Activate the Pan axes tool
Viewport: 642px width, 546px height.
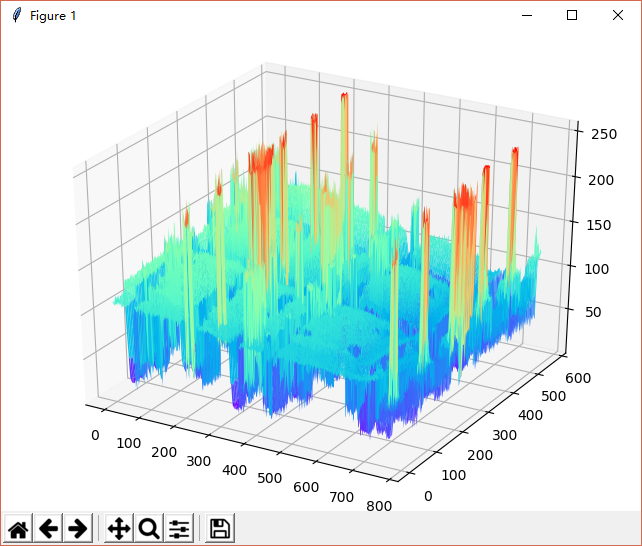point(119,528)
